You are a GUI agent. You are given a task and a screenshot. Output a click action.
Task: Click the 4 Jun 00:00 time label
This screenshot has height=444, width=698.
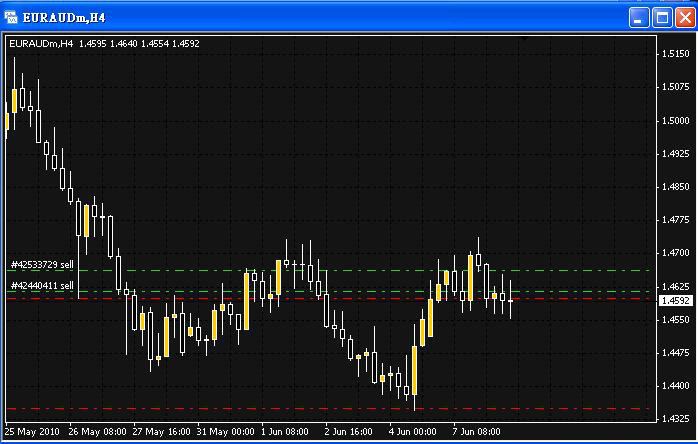(413, 432)
